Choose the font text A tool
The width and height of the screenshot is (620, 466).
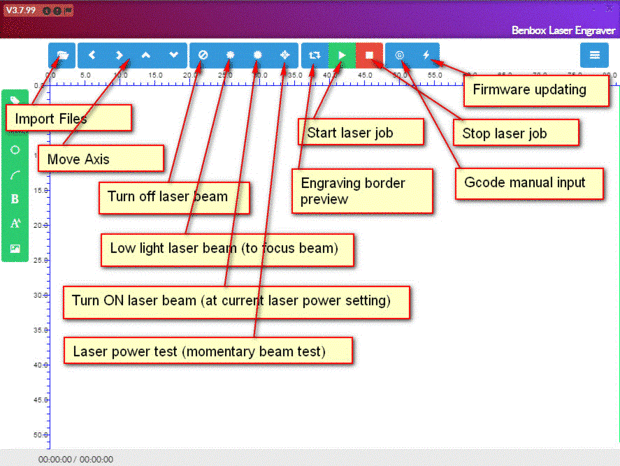tap(15, 223)
